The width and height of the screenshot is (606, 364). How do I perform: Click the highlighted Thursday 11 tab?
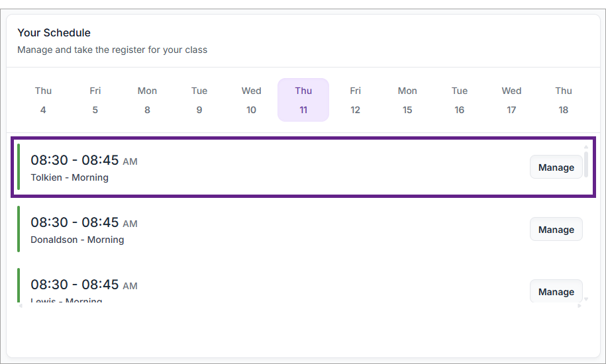[x=303, y=100]
